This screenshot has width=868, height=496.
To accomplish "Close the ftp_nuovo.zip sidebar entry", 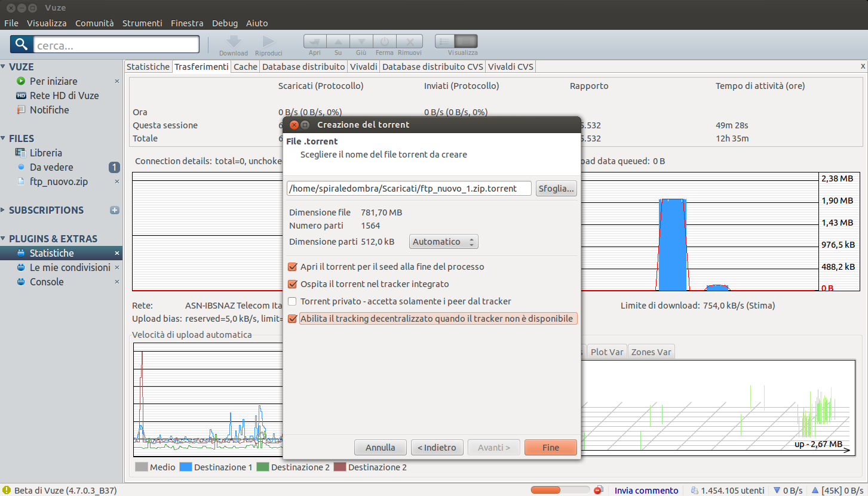I will [x=117, y=181].
